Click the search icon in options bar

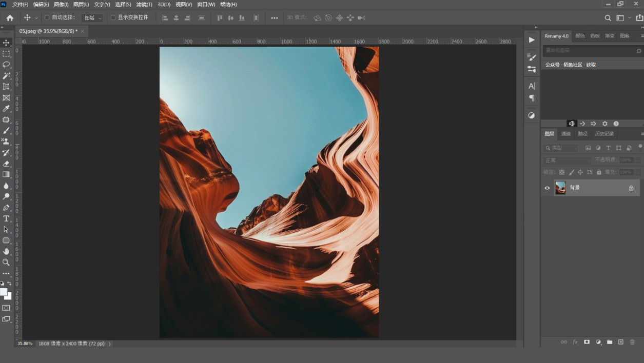[x=608, y=18]
